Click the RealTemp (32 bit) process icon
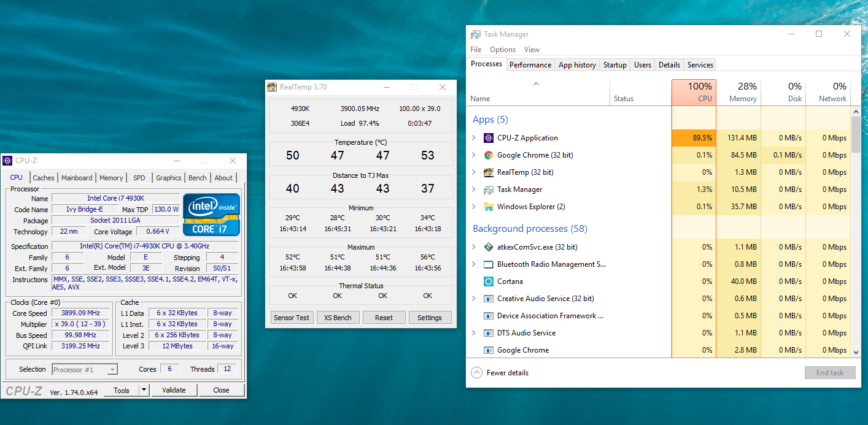868x425 pixels. (489, 172)
